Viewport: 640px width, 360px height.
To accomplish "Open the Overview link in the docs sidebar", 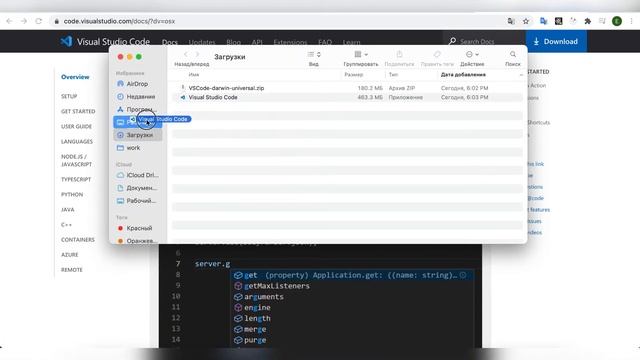I will (x=75, y=77).
